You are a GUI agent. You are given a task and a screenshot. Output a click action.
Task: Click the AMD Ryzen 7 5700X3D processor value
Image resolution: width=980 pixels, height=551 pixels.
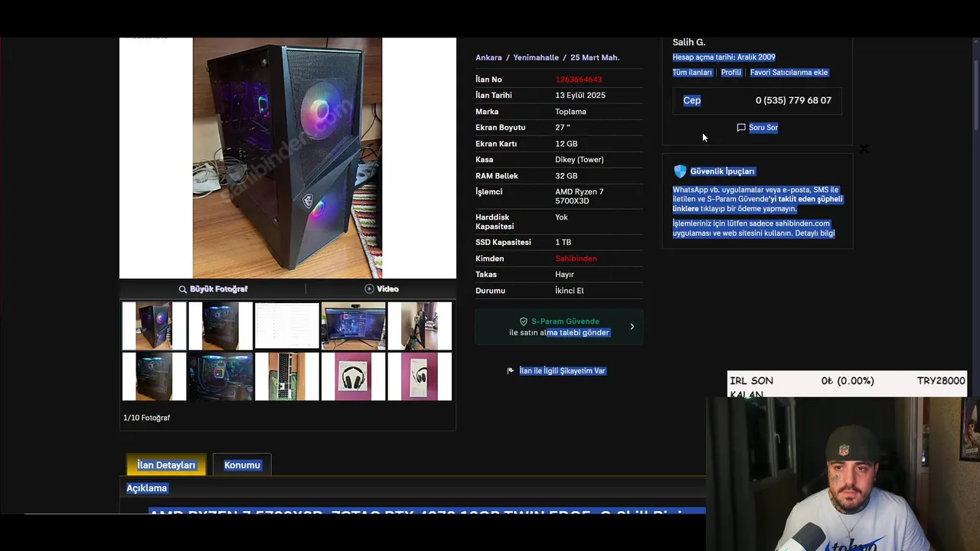pos(580,197)
